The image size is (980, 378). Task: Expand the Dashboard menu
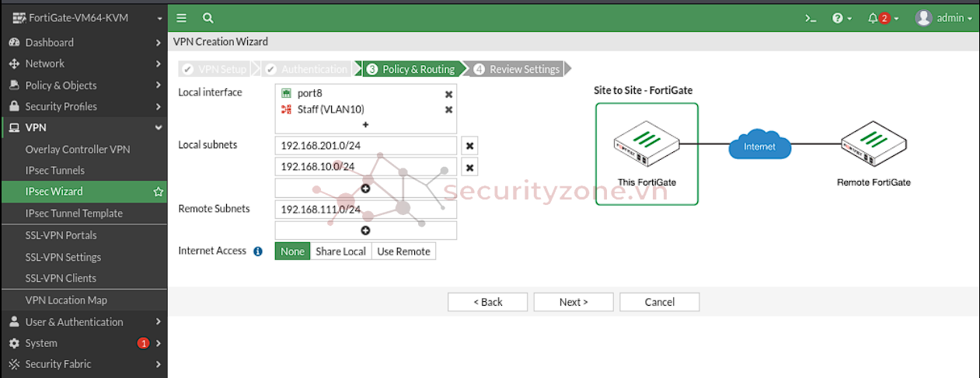[x=83, y=42]
